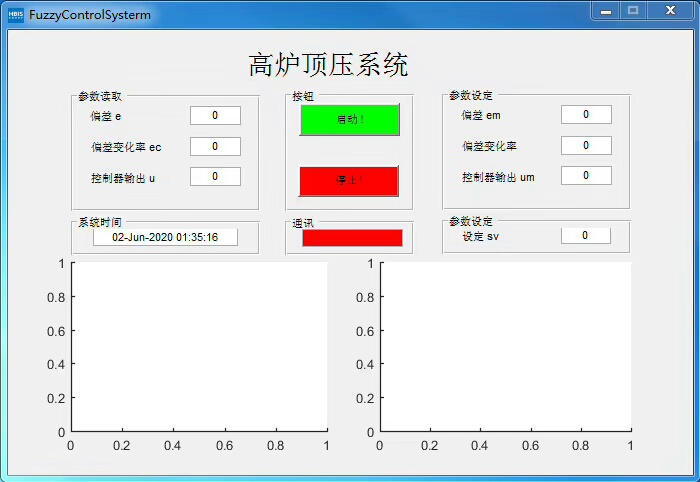Click the 设定 sv input box
Image resolution: width=700 pixels, height=482 pixels.
point(586,236)
